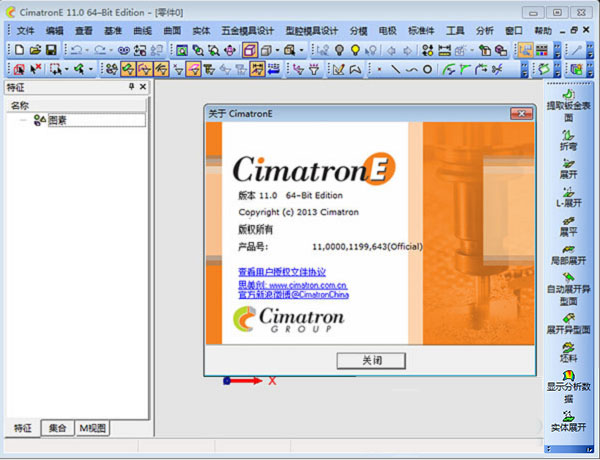Toggle the green face selection filter

click(x=128, y=69)
